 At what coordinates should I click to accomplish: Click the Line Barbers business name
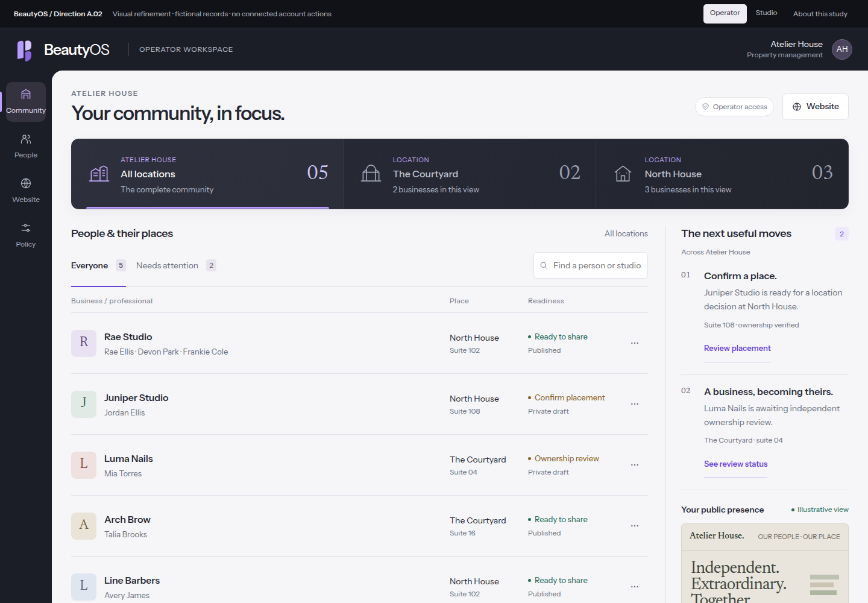click(132, 581)
